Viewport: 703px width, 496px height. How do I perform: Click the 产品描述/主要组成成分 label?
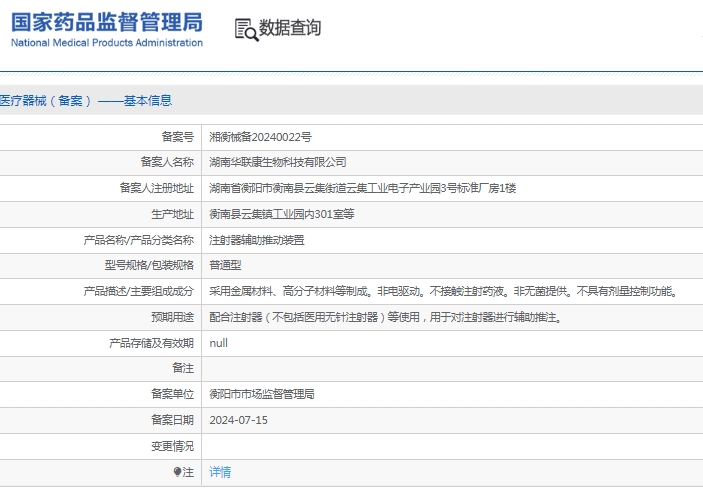pyautogui.click(x=139, y=292)
